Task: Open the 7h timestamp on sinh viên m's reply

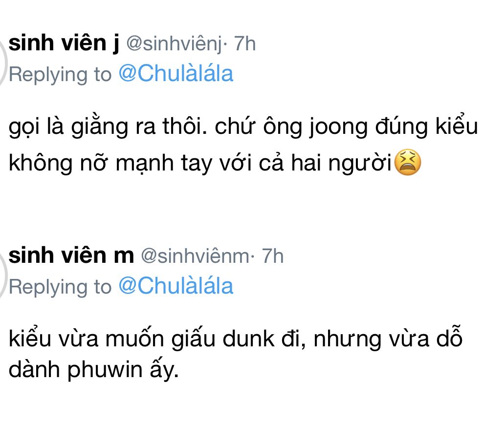Action: (x=273, y=256)
